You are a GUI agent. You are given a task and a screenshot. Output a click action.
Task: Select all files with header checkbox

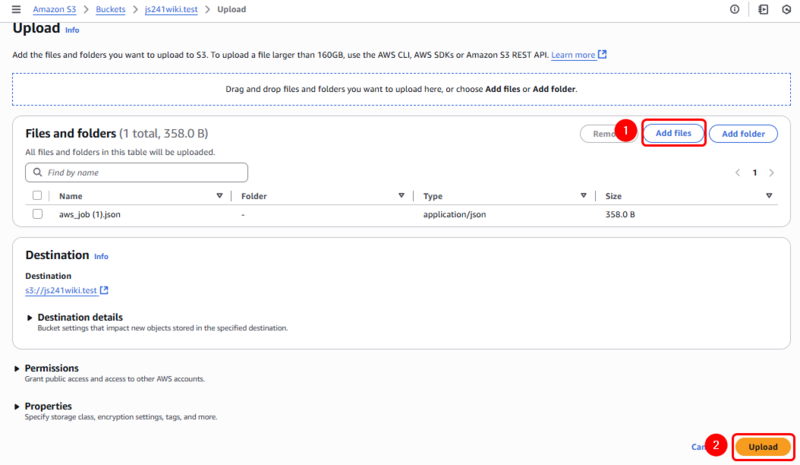pos(37,196)
